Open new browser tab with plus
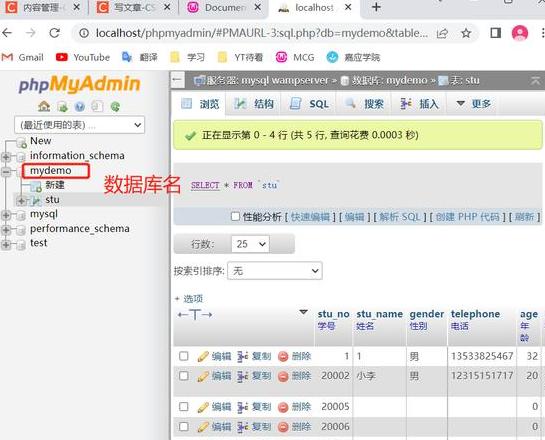The image size is (545, 440). 376,7
